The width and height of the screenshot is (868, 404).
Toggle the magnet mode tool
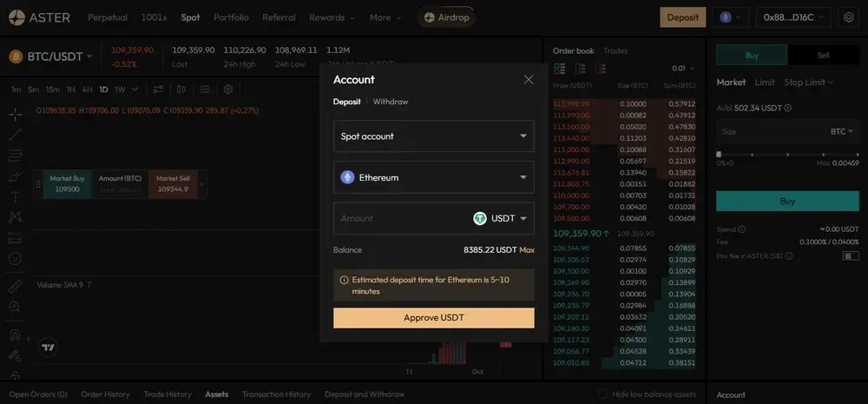click(15, 334)
